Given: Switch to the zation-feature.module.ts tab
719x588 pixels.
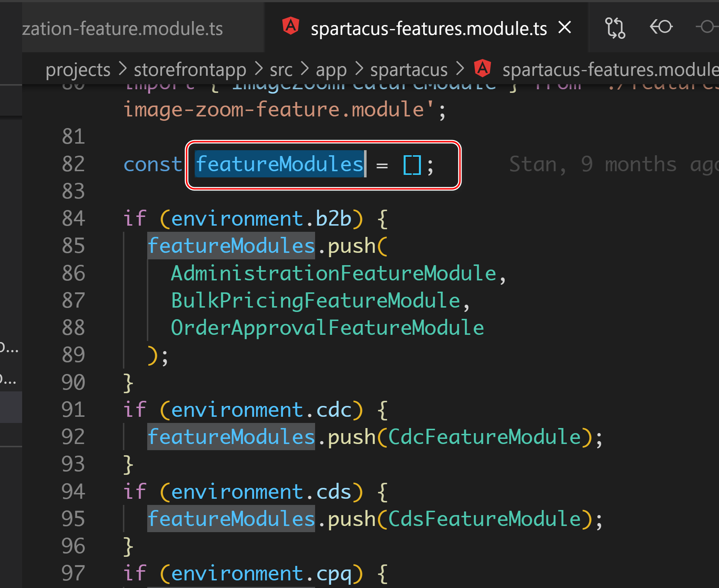Looking at the screenshot, I should point(123,29).
